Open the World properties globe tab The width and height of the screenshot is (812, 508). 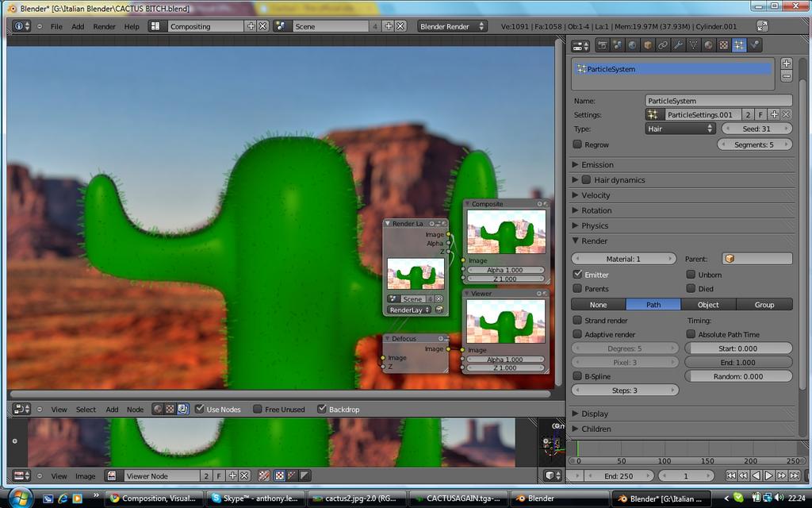click(x=632, y=45)
